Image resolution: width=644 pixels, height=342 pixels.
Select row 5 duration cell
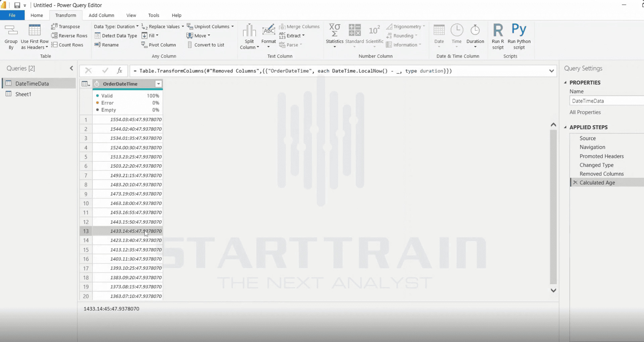(x=128, y=157)
